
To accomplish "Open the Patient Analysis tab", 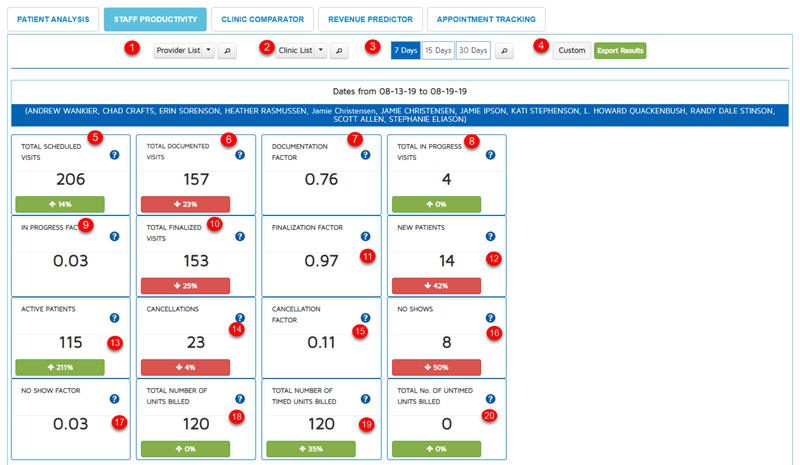I will coord(54,19).
